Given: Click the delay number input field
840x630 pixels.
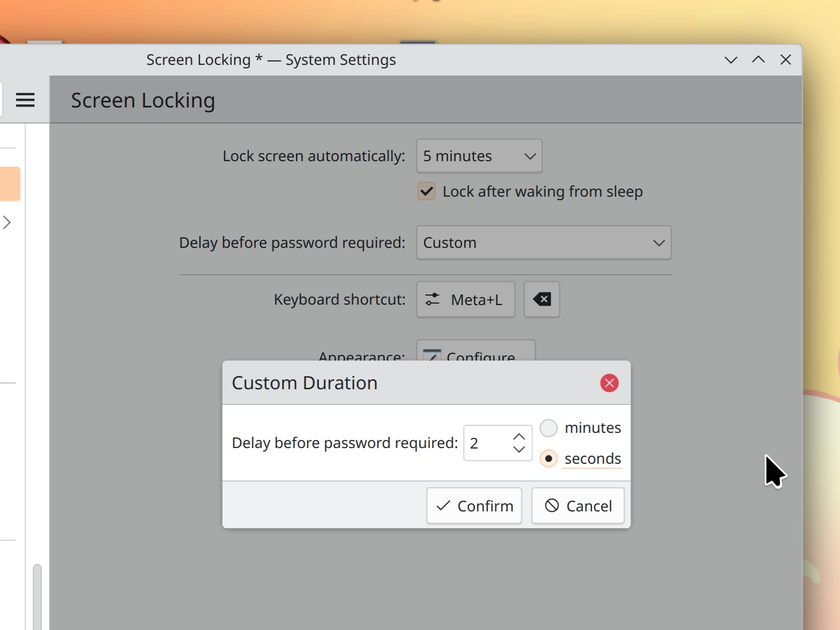Looking at the screenshot, I should (x=487, y=443).
